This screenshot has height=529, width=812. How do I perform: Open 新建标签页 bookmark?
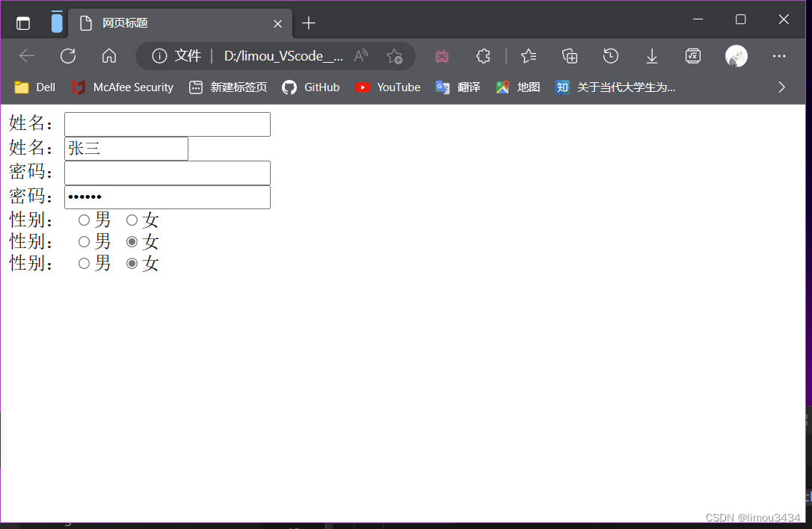pyautogui.click(x=228, y=87)
